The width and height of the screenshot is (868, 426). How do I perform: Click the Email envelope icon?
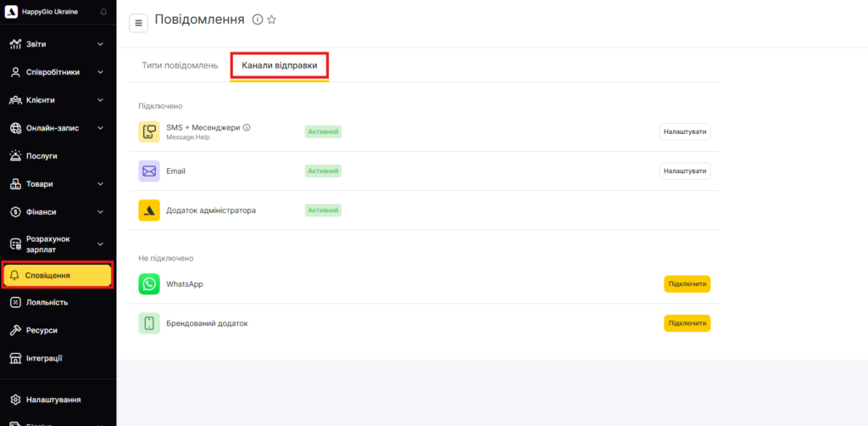click(x=149, y=171)
